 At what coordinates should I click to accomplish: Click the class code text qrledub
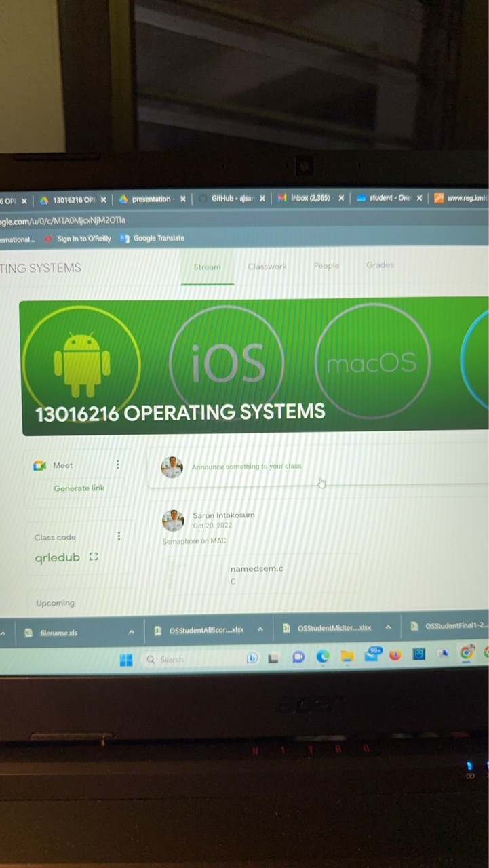58,557
